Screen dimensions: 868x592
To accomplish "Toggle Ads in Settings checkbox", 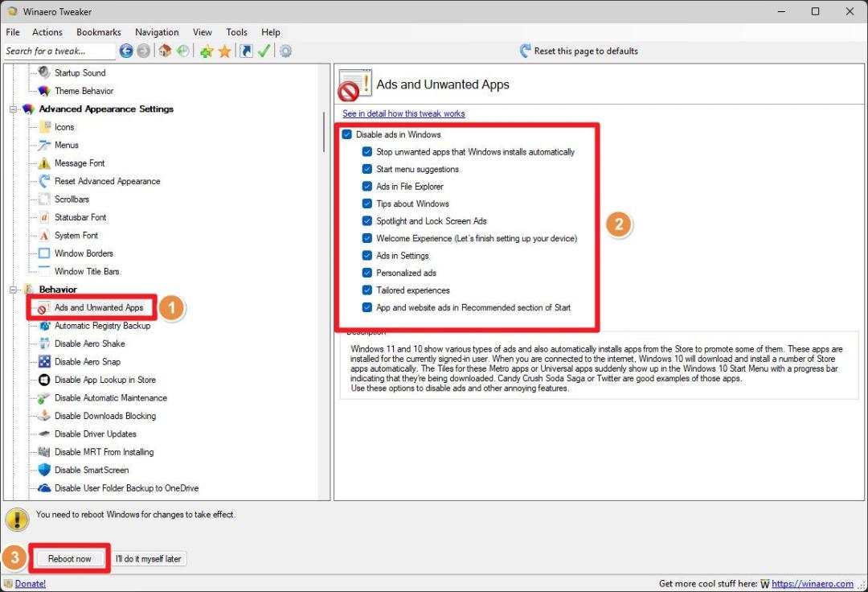I will [367, 255].
